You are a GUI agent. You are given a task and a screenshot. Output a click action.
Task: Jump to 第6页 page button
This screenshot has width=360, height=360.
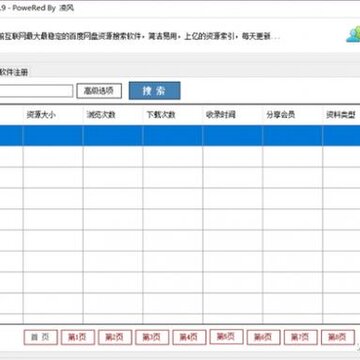tap(263, 337)
